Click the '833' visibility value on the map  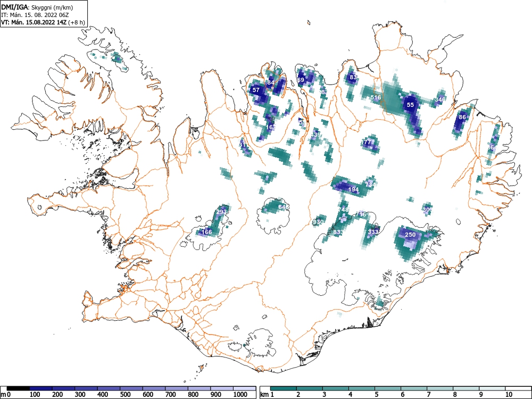(x=338, y=232)
